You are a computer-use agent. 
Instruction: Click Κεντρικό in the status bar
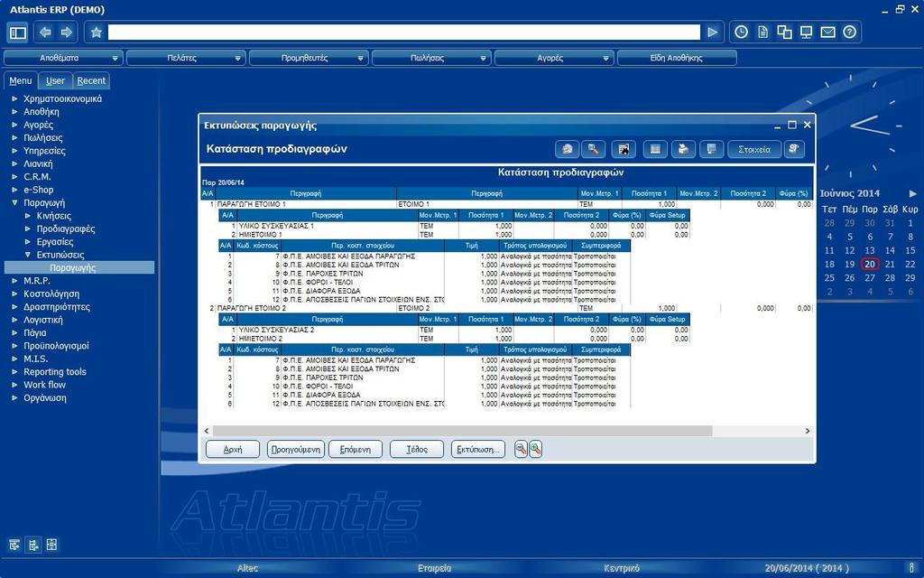tap(621, 569)
